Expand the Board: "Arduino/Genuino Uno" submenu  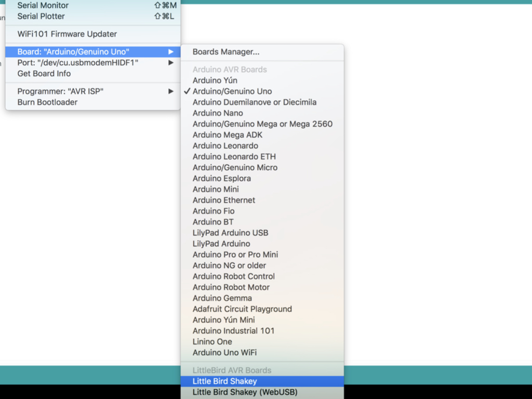tap(92, 51)
